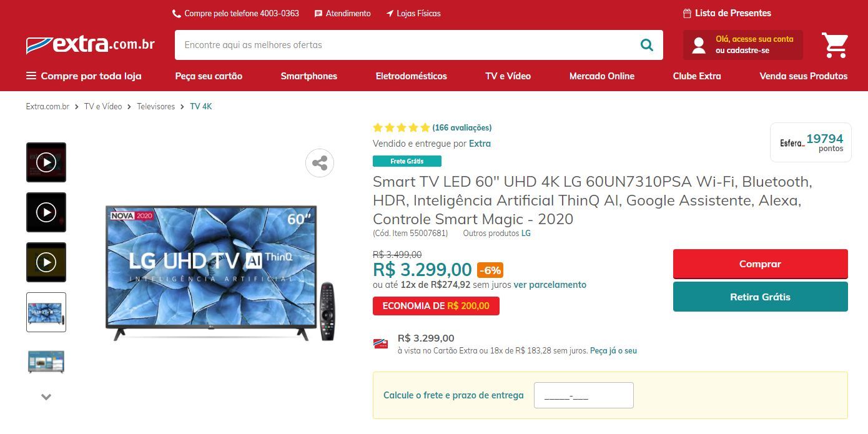
Task: Click the magnifier search icon
Action: point(646,45)
